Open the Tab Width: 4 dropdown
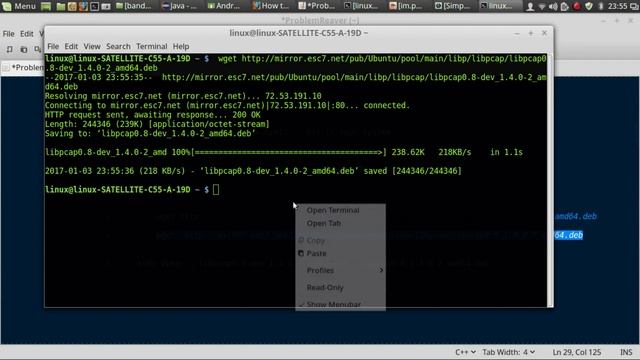The width and height of the screenshot is (640, 360). [509, 352]
